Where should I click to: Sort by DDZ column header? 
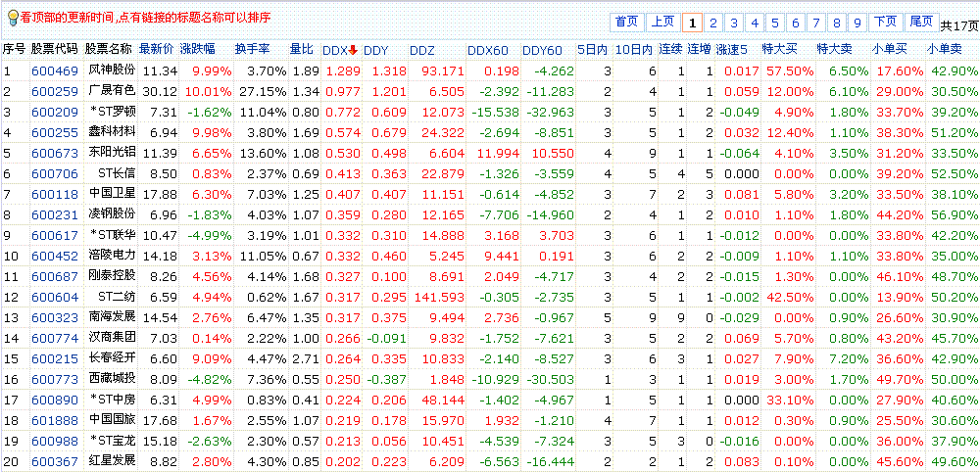422,50
